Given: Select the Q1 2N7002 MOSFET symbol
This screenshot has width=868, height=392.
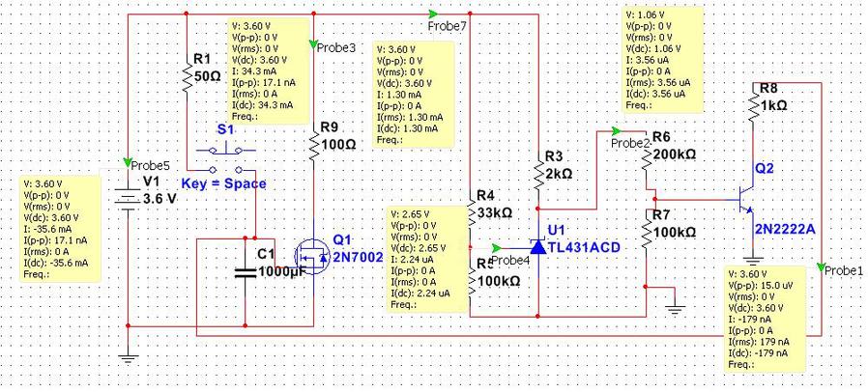Looking at the screenshot, I should (311, 255).
